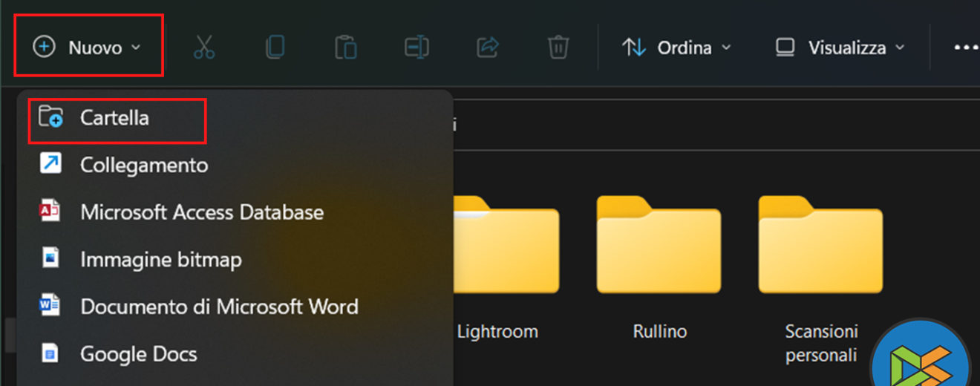This screenshot has width=980, height=386.
Task: Click the Paste clipboard icon
Action: coord(345,48)
